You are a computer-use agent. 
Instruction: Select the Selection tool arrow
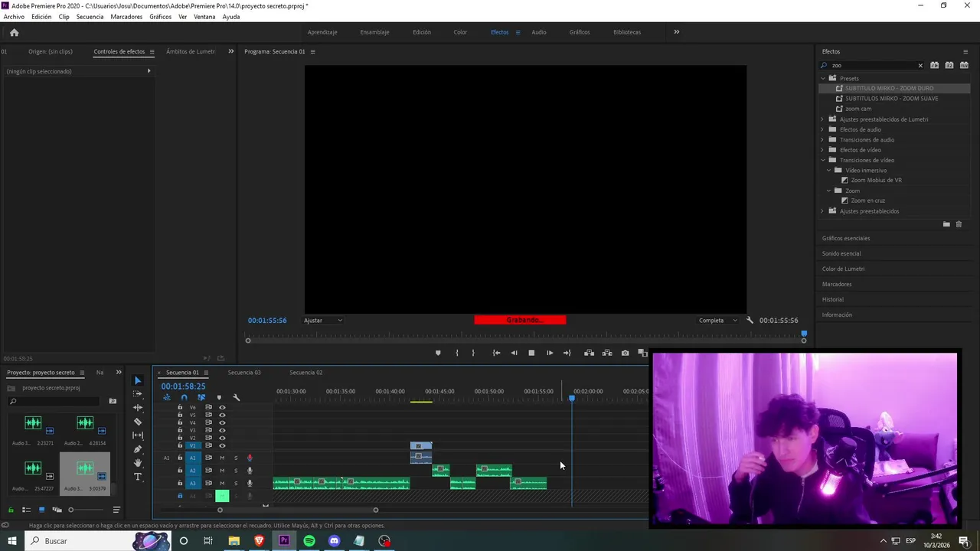[138, 380]
